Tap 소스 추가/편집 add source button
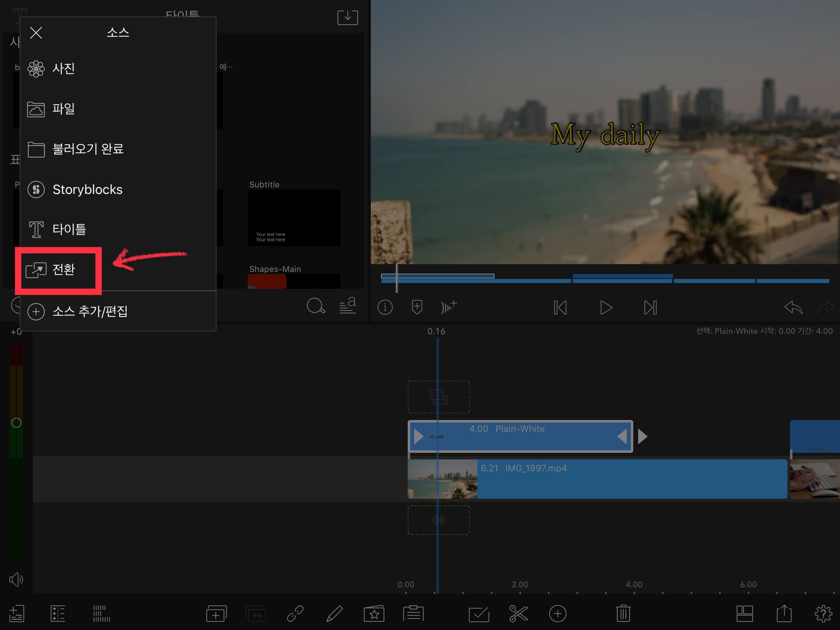Image resolution: width=840 pixels, height=630 pixels. coord(89,311)
